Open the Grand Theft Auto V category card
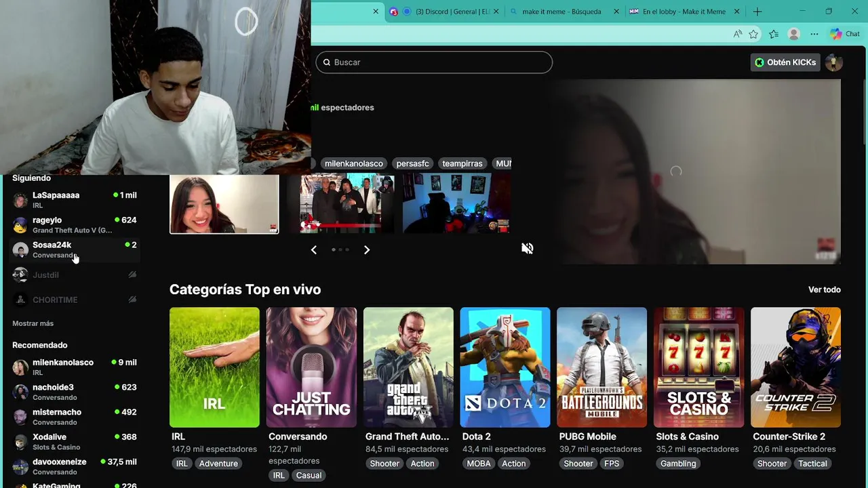The width and height of the screenshot is (868, 488). 408,367
